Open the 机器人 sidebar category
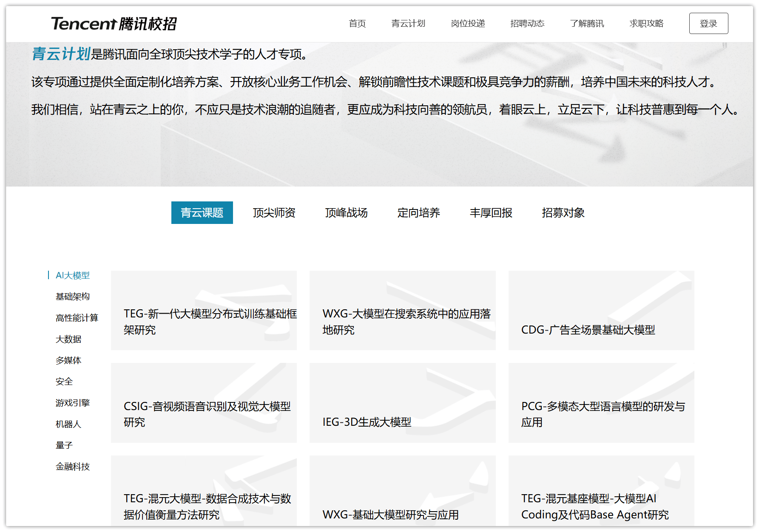This screenshot has width=759, height=532. click(x=68, y=424)
